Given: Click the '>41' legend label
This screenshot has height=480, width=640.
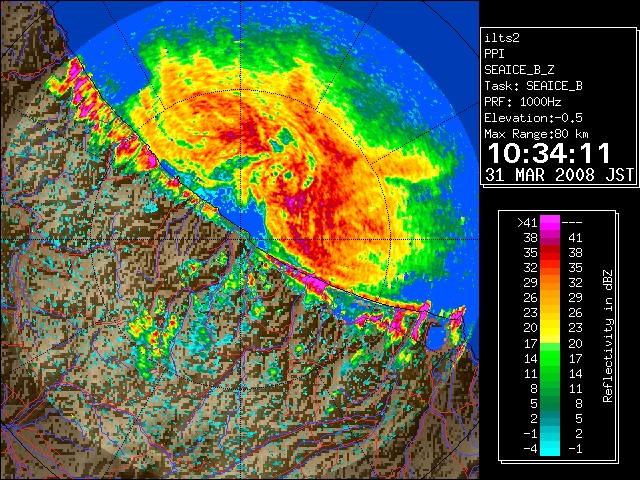Looking at the screenshot, I should click(x=527, y=223).
